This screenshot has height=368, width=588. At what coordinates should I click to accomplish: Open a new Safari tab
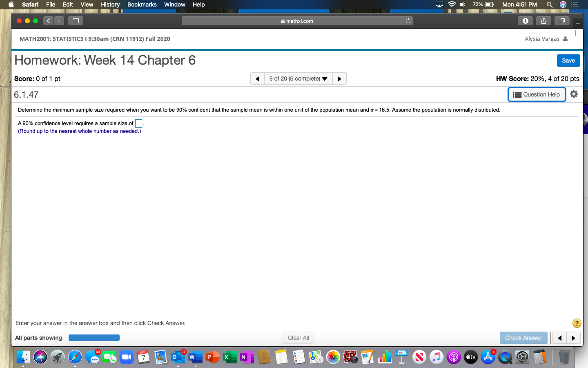578,23
